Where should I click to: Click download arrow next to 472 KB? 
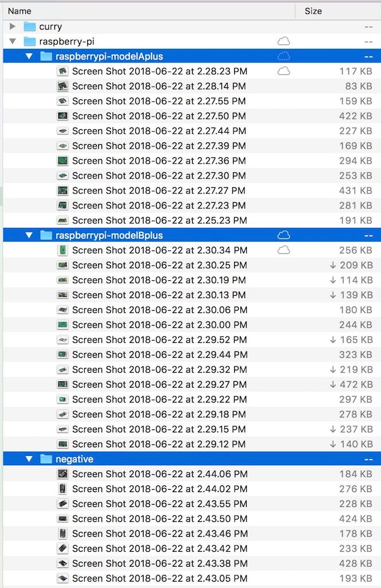[x=333, y=384]
